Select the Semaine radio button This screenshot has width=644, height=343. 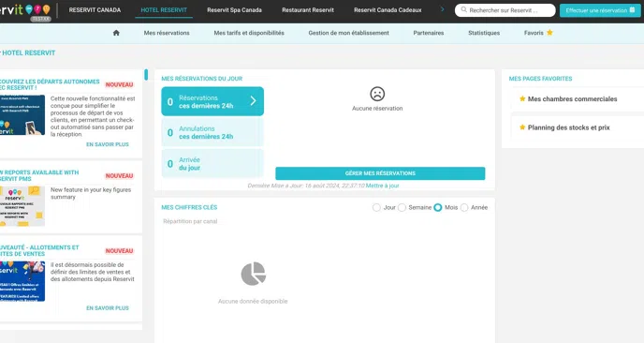coord(402,208)
